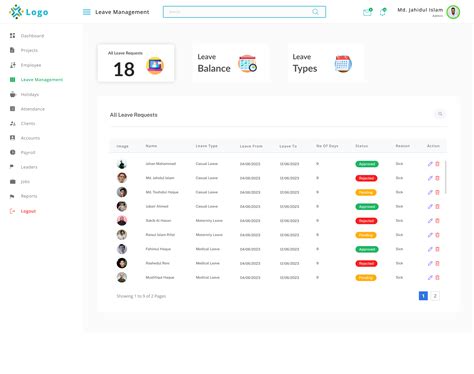The height and width of the screenshot is (374, 474).
Task: Open the messages icon in the header
Action: 368,12
